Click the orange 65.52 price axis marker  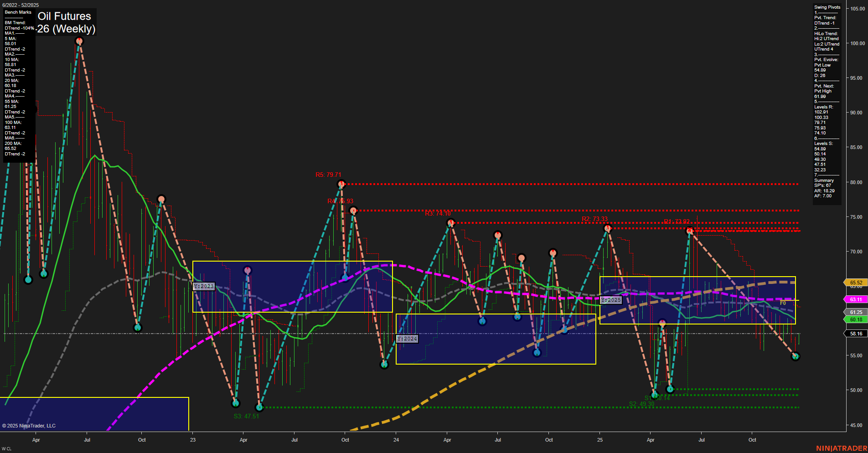pos(856,283)
